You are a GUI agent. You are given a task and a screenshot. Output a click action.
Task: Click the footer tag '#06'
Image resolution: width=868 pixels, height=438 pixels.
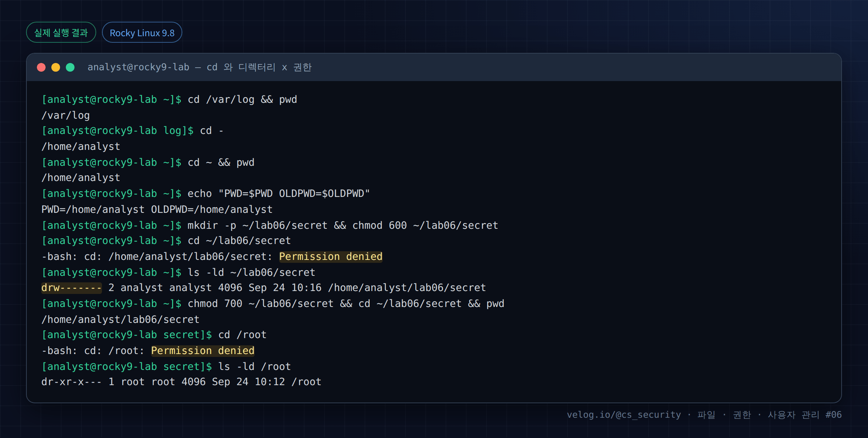tap(833, 415)
